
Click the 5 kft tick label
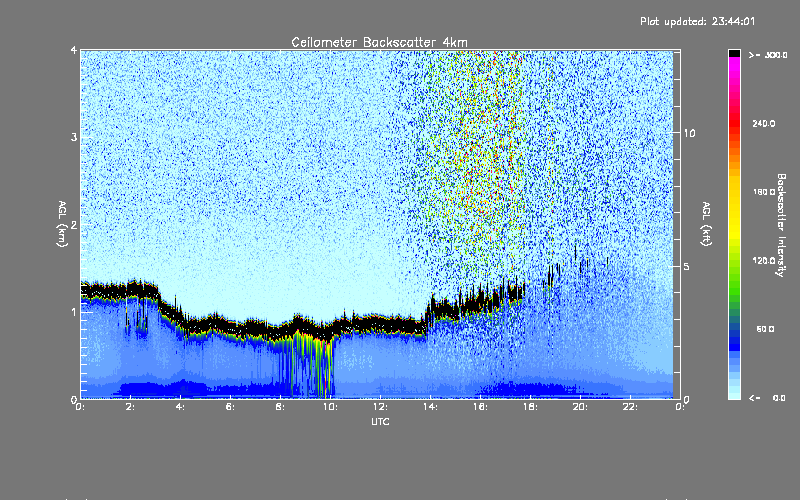coord(687,266)
